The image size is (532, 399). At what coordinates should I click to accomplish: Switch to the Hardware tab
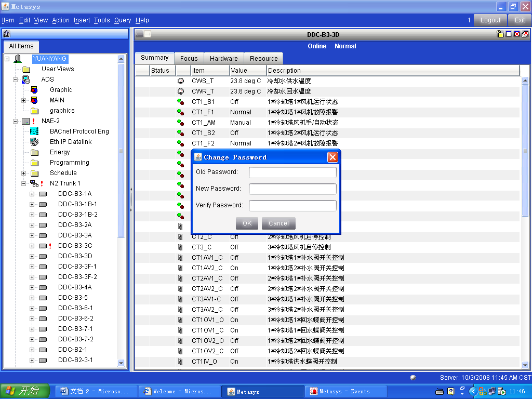[x=224, y=59]
